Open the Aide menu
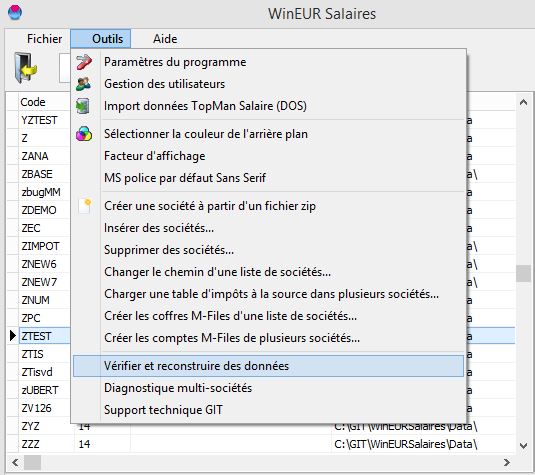Screen dimensions: 535x475 (x=165, y=39)
